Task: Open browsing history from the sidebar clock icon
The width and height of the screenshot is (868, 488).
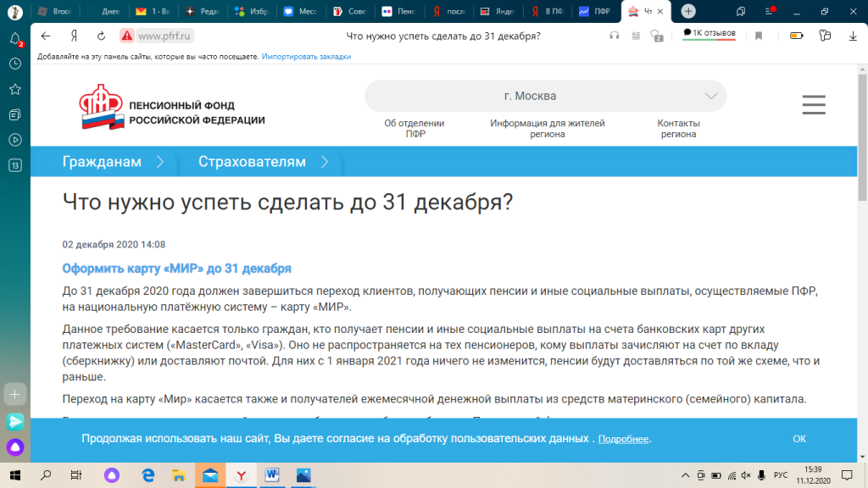Action: (x=15, y=64)
